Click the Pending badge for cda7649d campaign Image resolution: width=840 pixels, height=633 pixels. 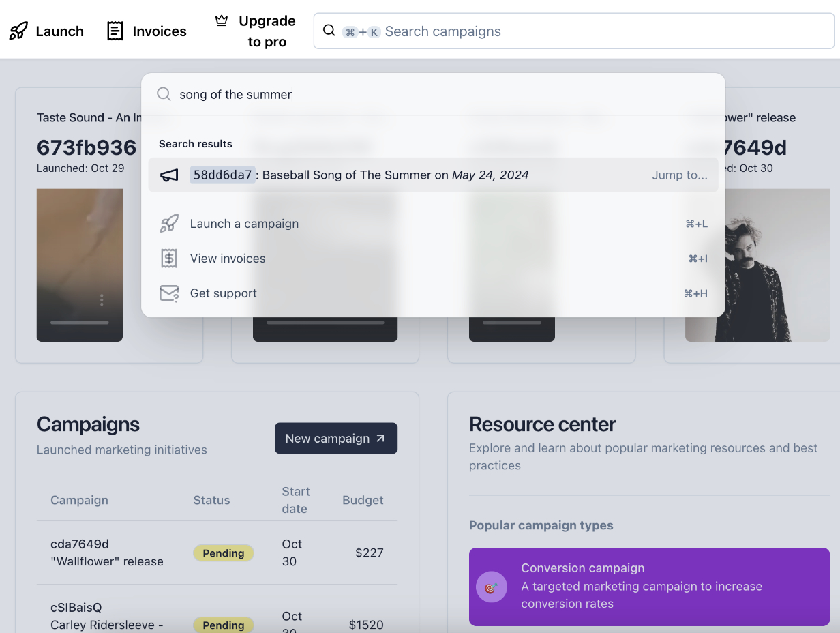(224, 553)
